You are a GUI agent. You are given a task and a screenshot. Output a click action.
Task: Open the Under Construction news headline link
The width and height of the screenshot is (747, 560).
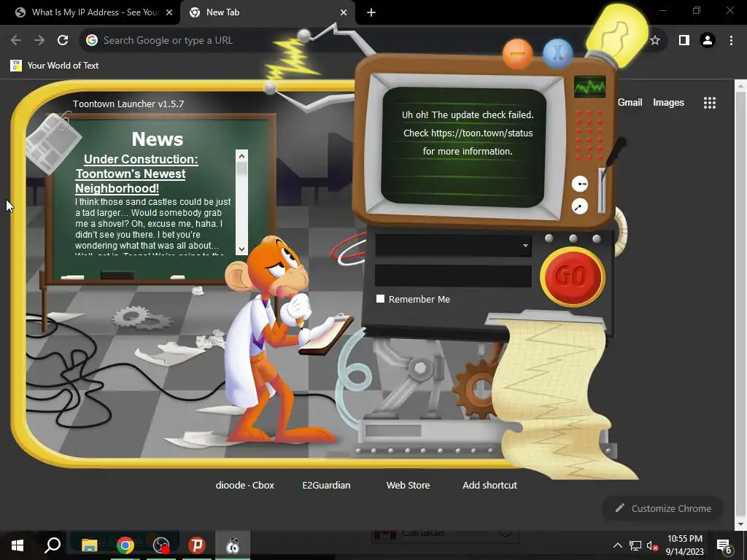136,174
